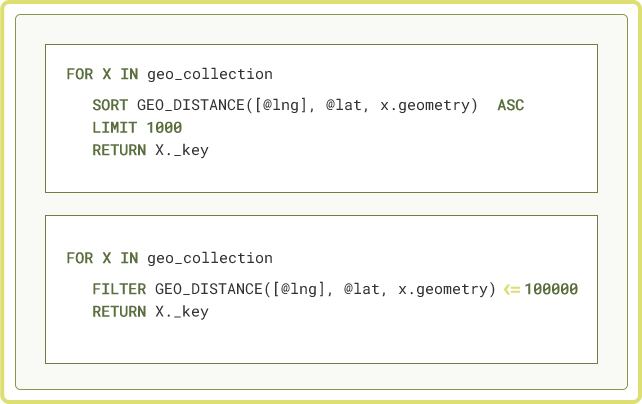Click x.geometry in the SORT line
Viewport: 642px width, 404px height.
425,106
